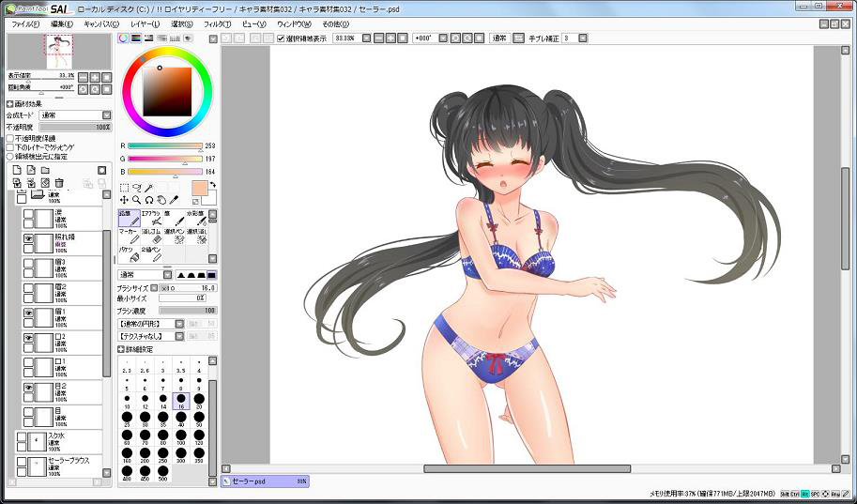This screenshot has height=504, width=857.
Task: Click the trash icon to delete layer
Action: (x=59, y=183)
